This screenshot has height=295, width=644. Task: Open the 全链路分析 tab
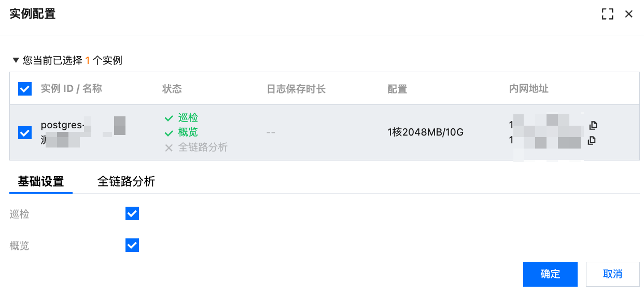click(x=126, y=181)
